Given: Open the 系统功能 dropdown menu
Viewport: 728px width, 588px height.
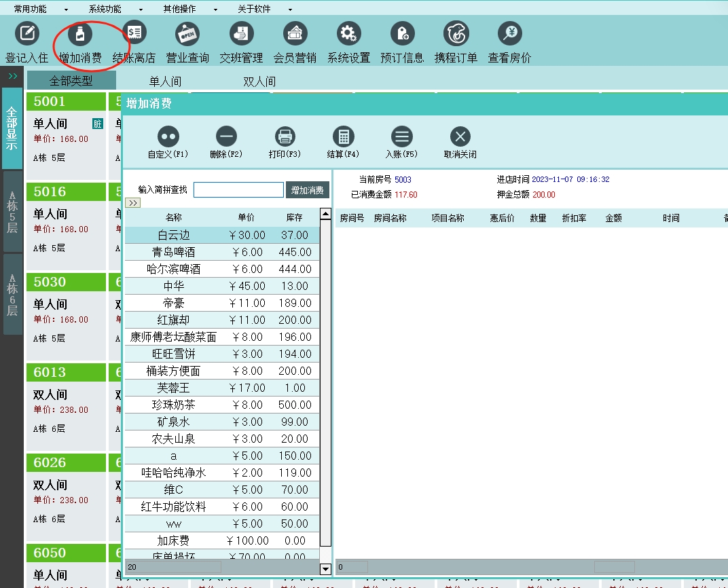Looking at the screenshot, I should (115, 10).
